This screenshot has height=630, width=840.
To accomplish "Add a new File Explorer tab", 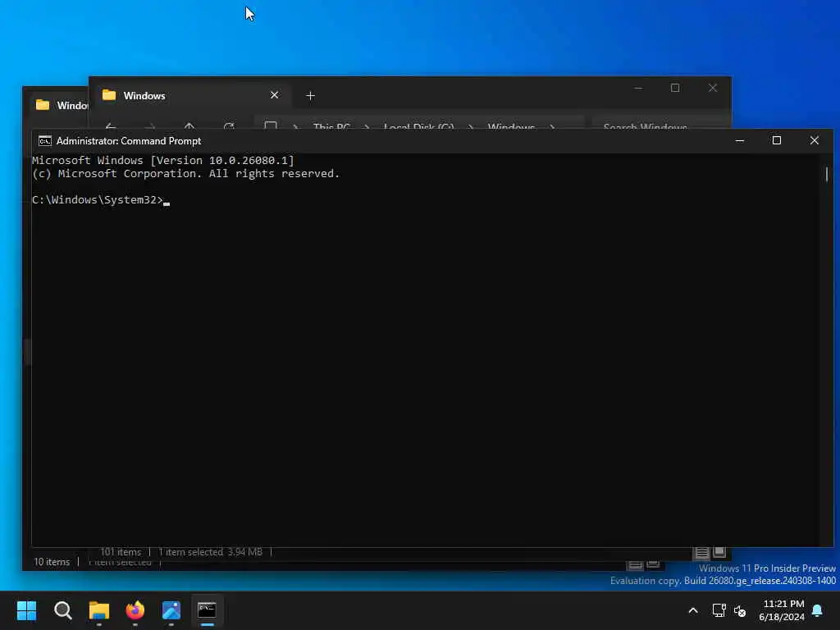I will click(x=310, y=96).
